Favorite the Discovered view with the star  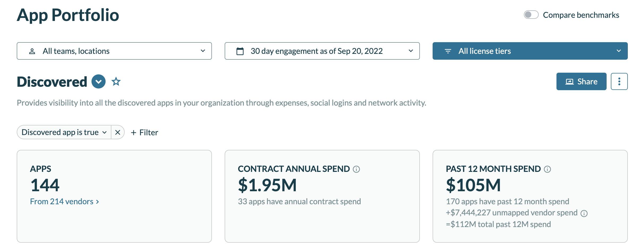pyautogui.click(x=116, y=81)
